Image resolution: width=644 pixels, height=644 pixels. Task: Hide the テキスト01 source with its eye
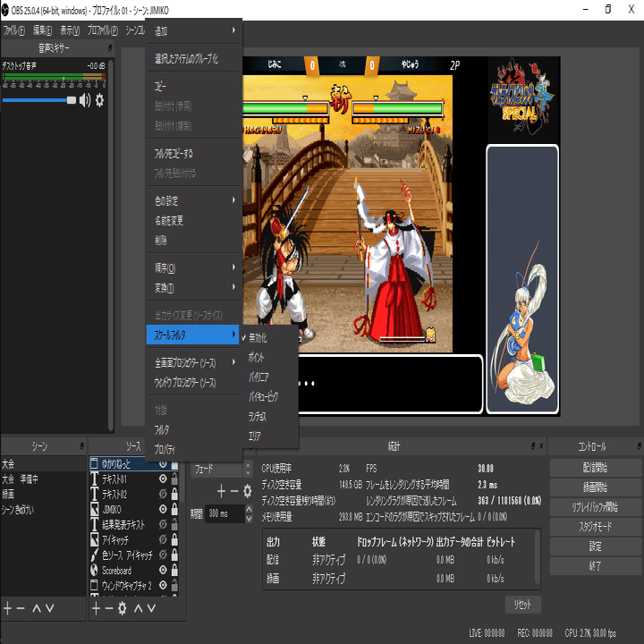coord(163,479)
